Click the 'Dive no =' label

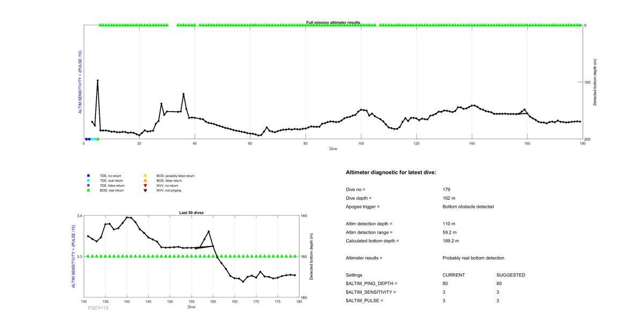pyautogui.click(x=356, y=190)
